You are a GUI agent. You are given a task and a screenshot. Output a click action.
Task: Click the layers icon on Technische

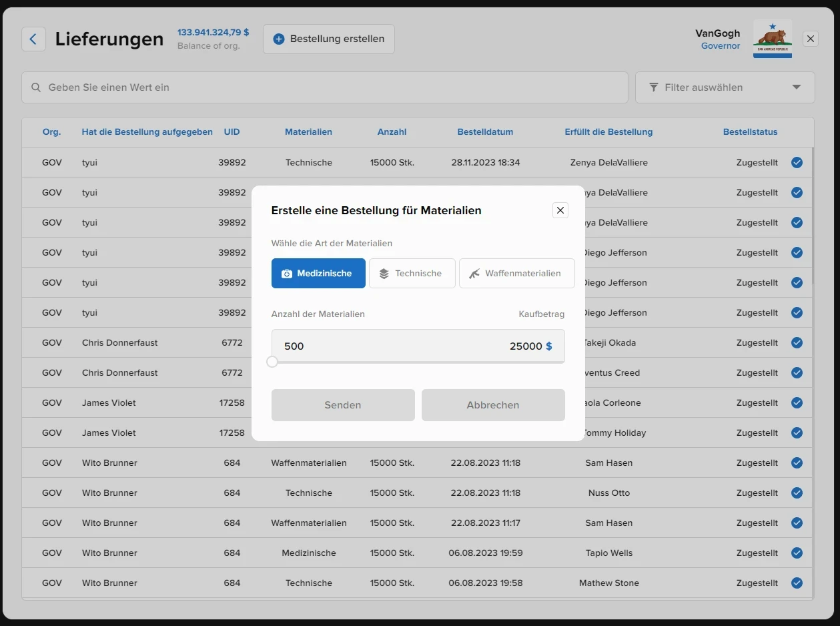click(384, 274)
